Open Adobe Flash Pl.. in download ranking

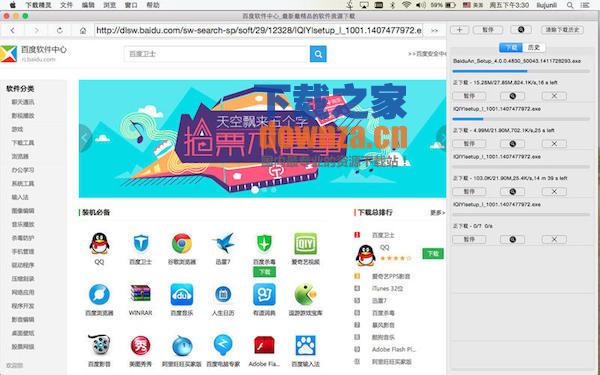[393, 349]
